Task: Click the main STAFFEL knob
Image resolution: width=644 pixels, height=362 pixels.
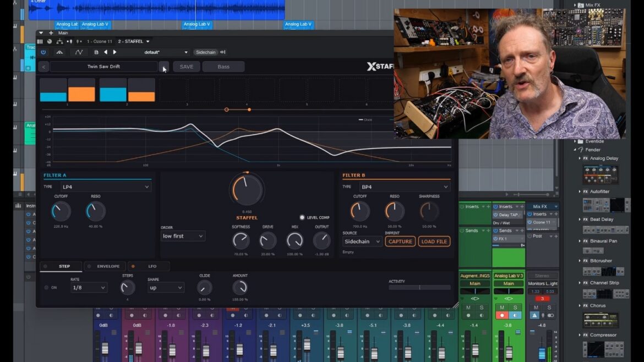Action: 247,190
